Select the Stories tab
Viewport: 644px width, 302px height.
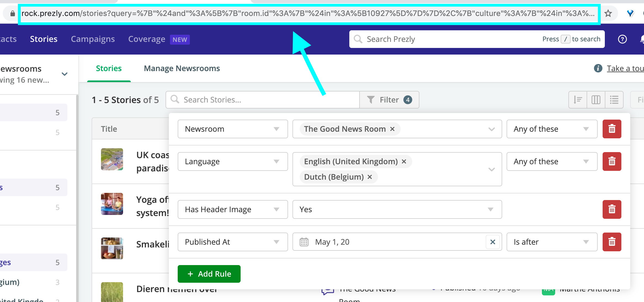[109, 68]
